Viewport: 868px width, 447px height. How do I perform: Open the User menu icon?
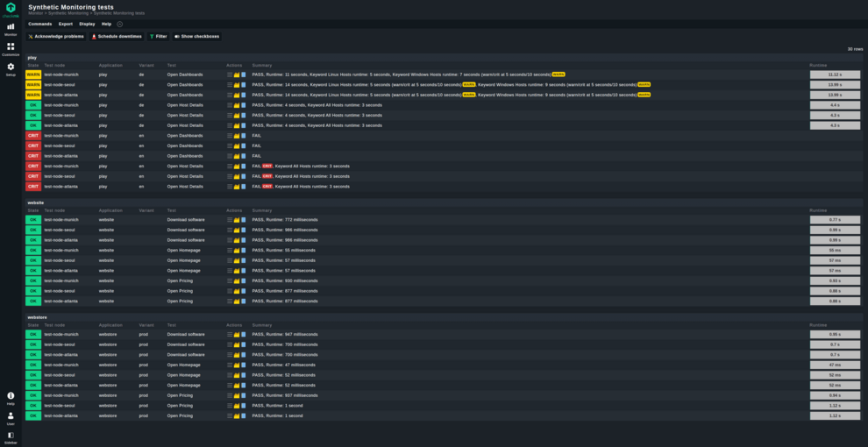click(11, 417)
